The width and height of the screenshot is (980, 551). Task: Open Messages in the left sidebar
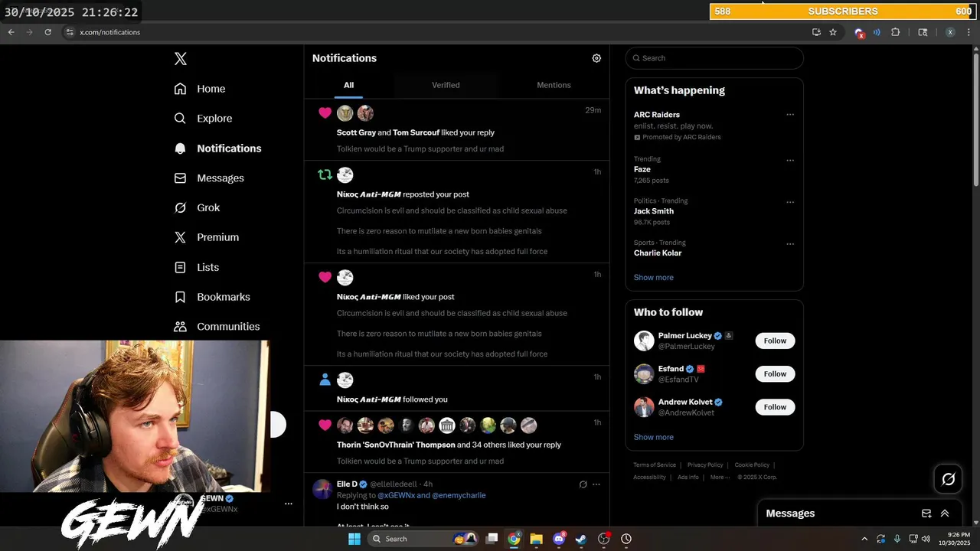(x=209, y=178)
